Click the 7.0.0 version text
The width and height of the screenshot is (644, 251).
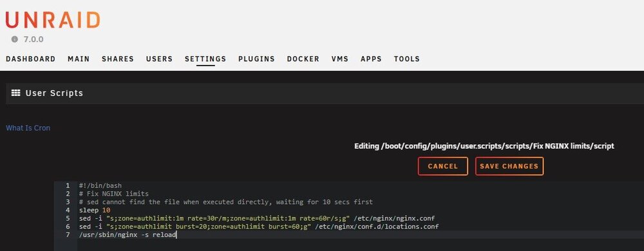[x=33, y=39]
